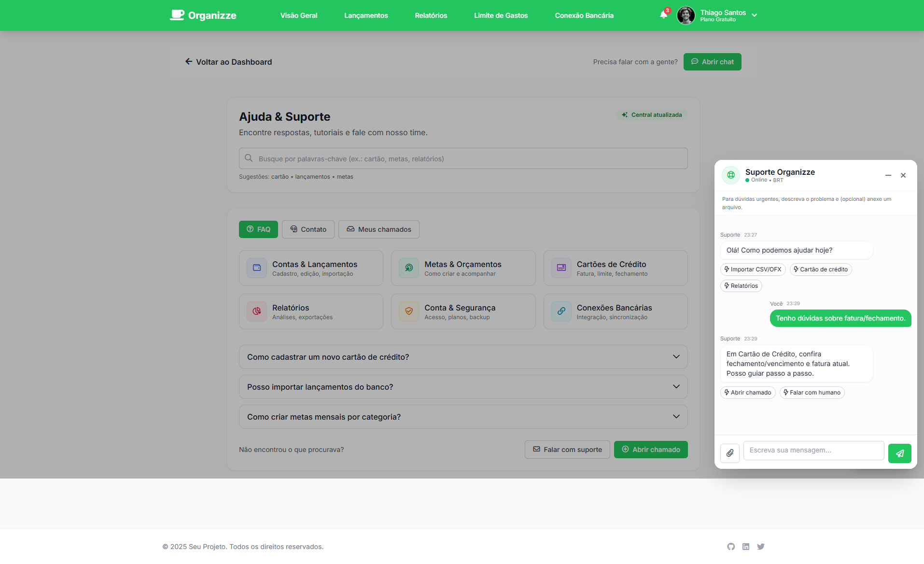Send the chat message with paper-plane button
This screenshot has width=924, height=564.
tap(900, 453)
